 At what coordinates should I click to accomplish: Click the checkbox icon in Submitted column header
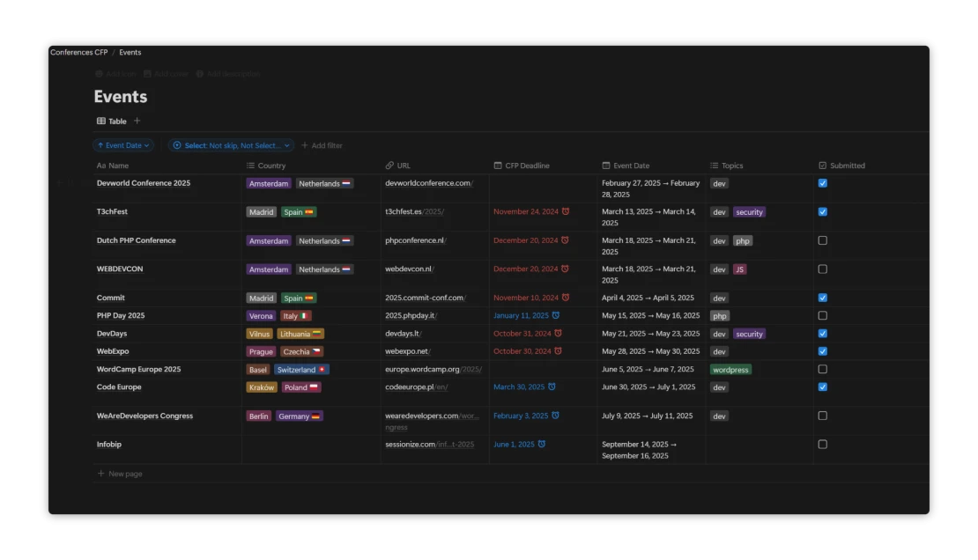(x=823, y=166)
